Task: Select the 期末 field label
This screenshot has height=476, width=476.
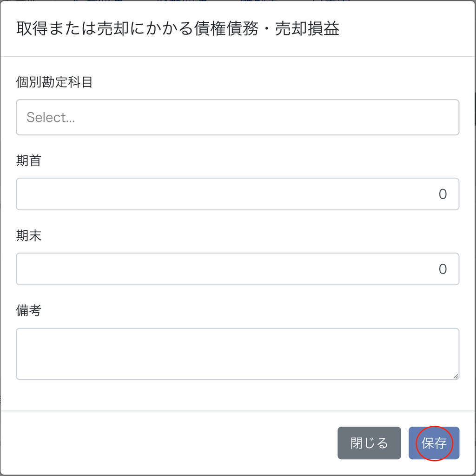Action: (29, 236)
